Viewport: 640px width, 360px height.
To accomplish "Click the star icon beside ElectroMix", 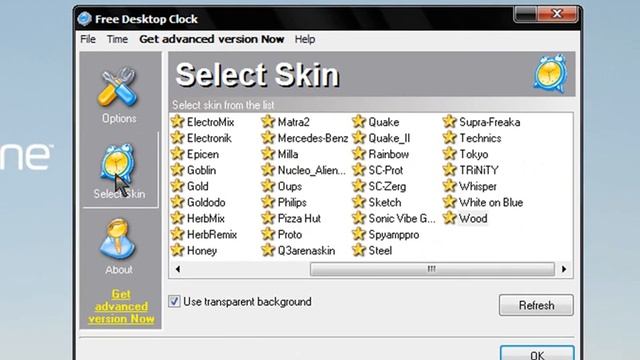I will [x=178, y=122].
